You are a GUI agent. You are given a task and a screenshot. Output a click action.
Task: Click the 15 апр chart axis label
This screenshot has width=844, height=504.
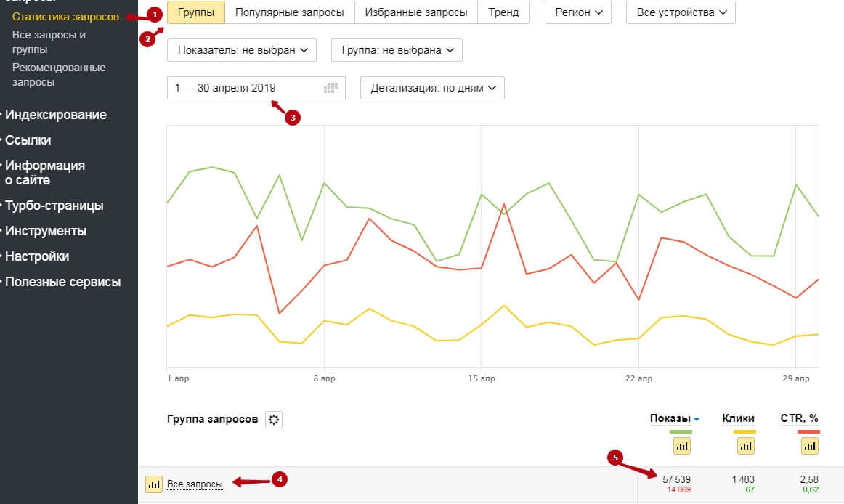[482, 378]
